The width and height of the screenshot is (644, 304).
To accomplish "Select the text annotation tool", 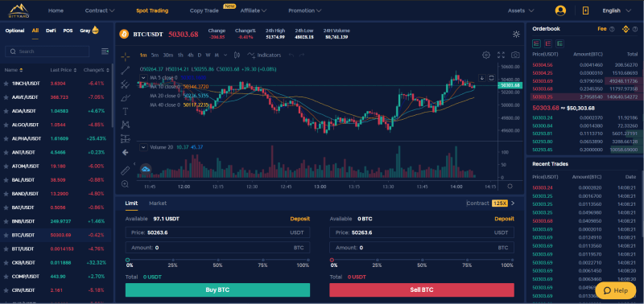I will click(x=126, y=111).
